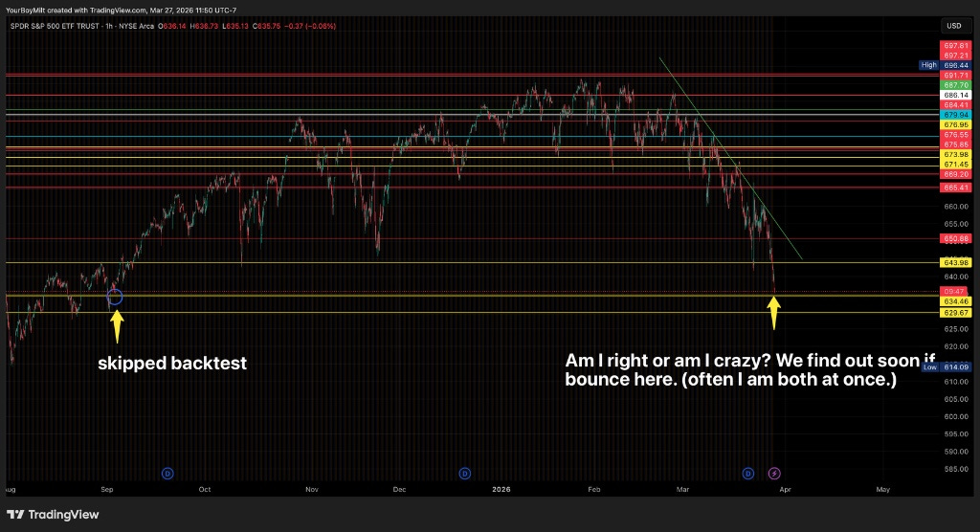The height and width of the screenshot is (532, 980).
Task: Select the white 686.14 price label
Action: [x=956, y=95]
